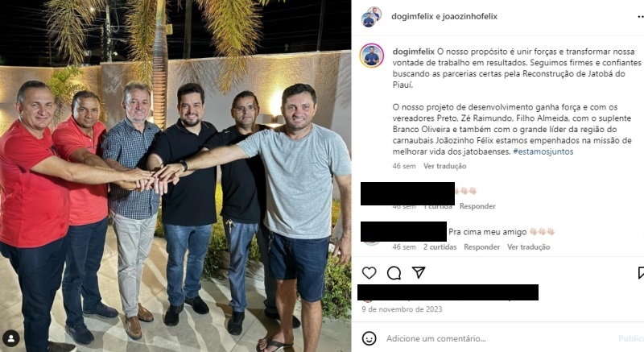Screen dimensions: 644x352
Task: View 2 curtidas on second comment
Action: [x=440, y=246]
